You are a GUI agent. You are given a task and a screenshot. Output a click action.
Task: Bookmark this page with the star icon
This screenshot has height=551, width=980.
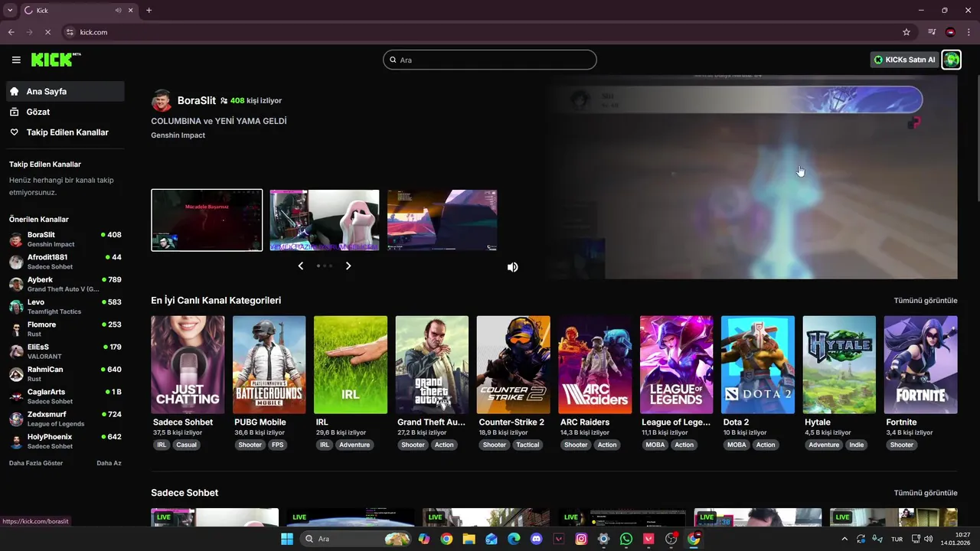[906, 32]
